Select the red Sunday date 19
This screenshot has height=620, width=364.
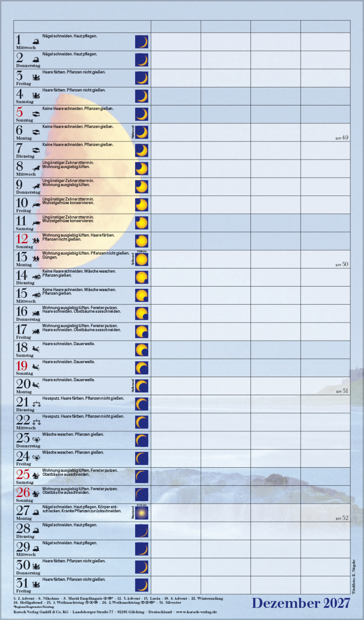[x=22, y=366]
